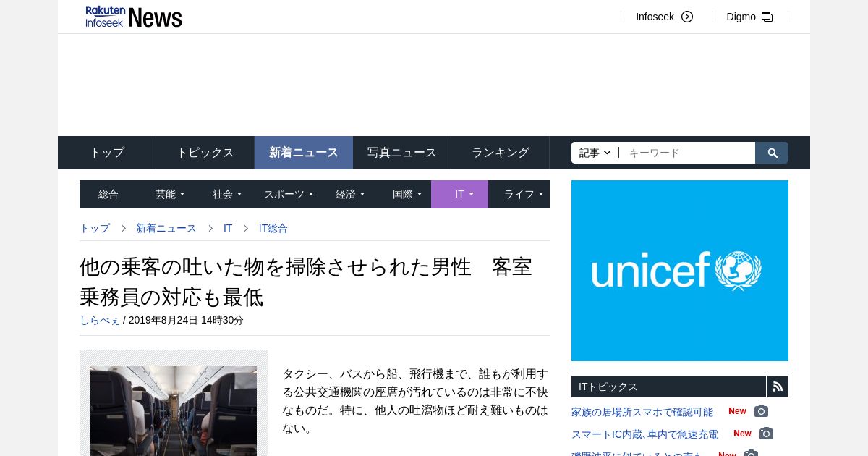Screen dimensions: 868x456
Task: Select the 新着ニュース navigation tab
Action: (304, 153)
